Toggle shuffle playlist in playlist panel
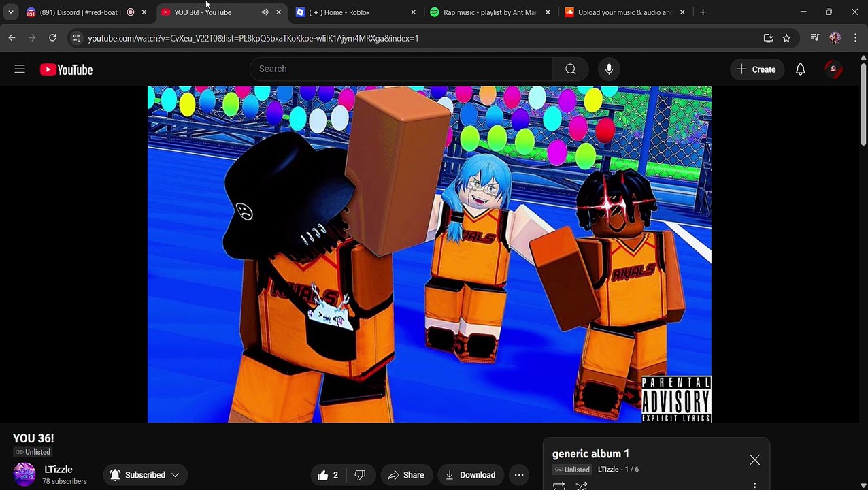Image resolution: width=868 pixels, height=490 pixels. [x=582, y=485]
